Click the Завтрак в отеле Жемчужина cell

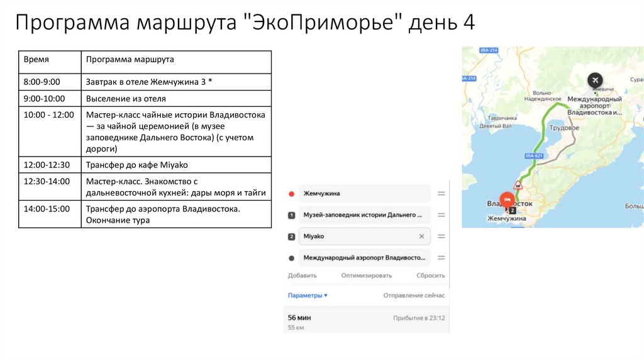click(x=176, y=82)
